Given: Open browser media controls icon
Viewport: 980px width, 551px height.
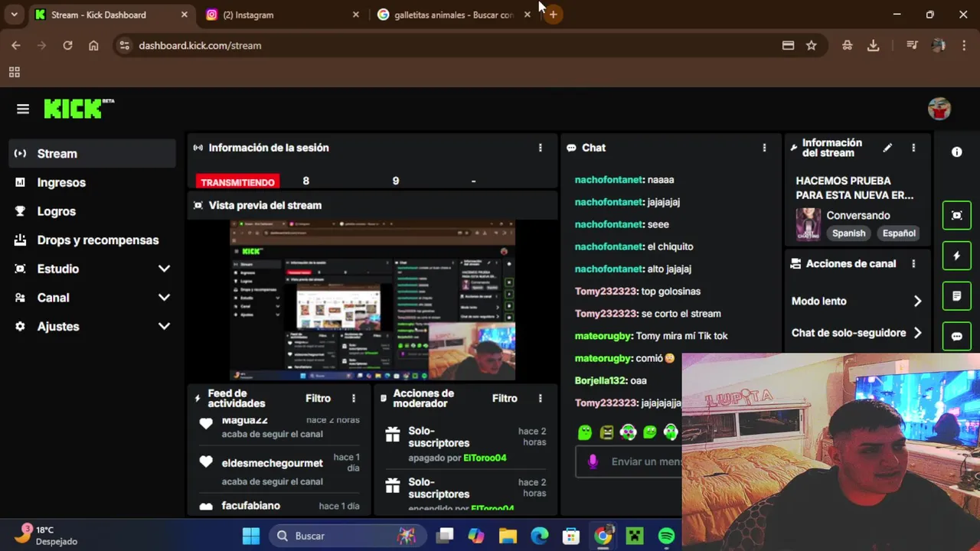Looking at the screenshot, I should click(x=912, y=45).
